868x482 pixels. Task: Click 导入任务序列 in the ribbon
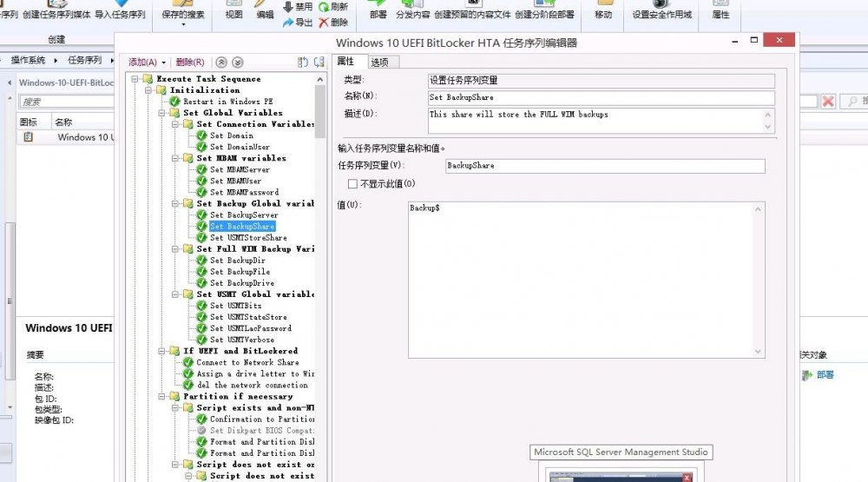120,15
